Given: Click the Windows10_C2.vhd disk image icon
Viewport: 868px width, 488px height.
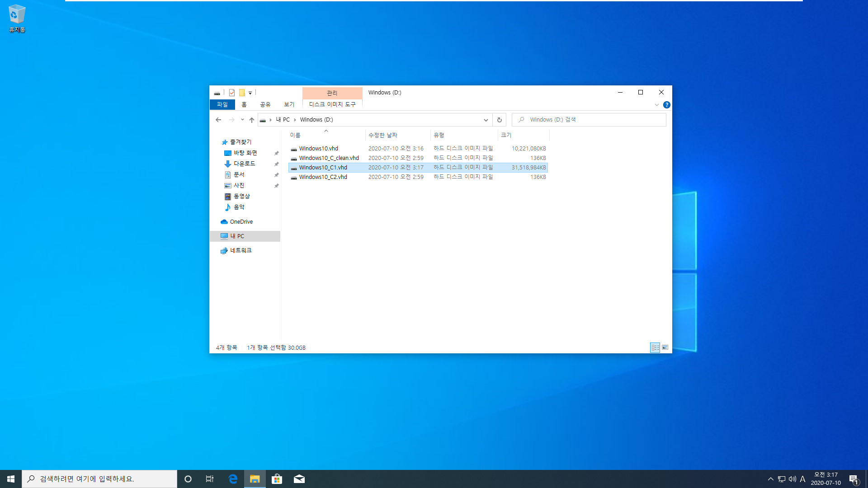Looking at the screenshot, I should click(x=294, y=177).
